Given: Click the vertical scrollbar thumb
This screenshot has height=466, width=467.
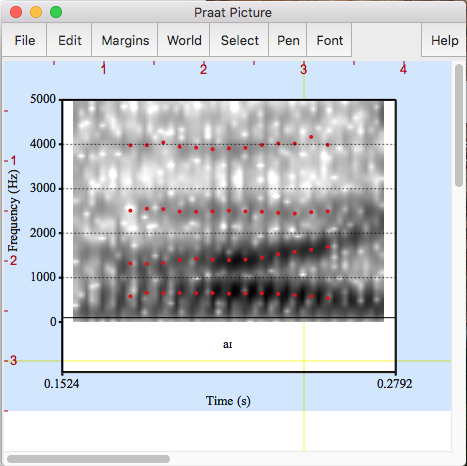Looking at the screenshot, I should click(x=459, y=125).
